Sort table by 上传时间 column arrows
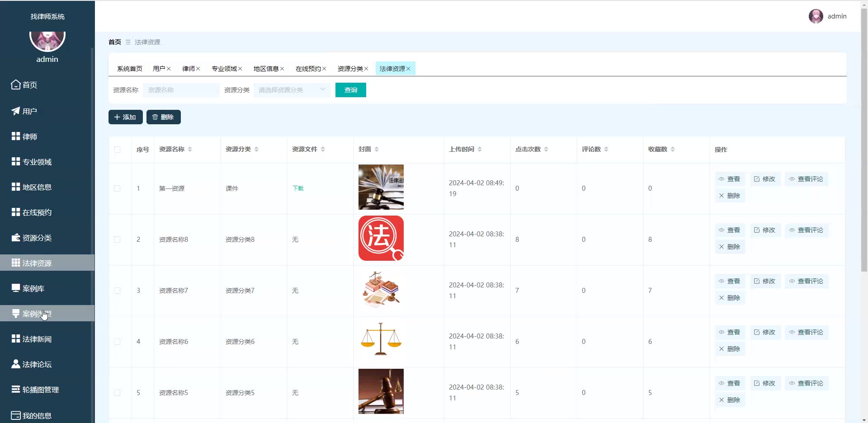The width and height of the screenshot is (868, 423). coord(480,149)
